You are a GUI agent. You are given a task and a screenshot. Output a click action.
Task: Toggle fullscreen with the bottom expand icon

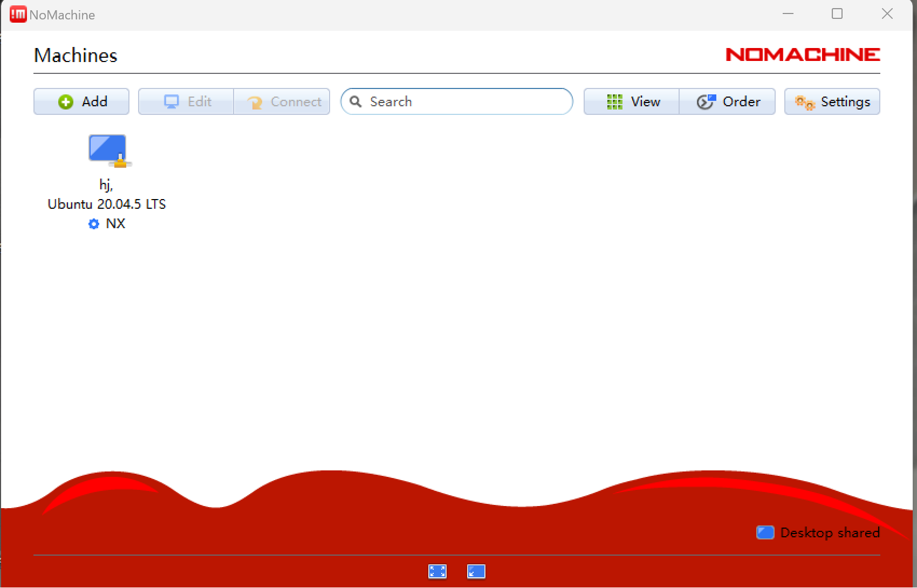tap(437, 571)
